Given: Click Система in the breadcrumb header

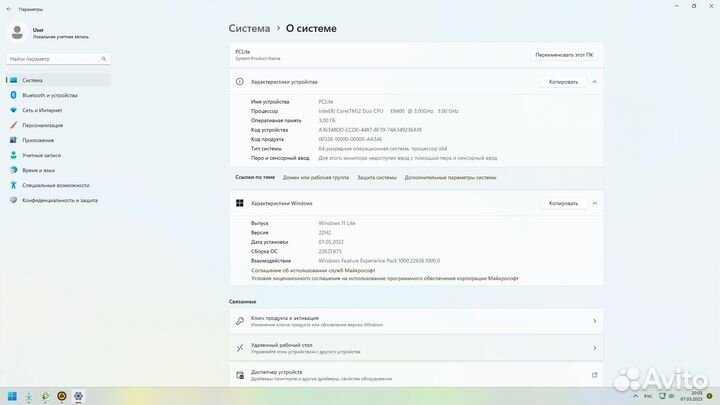Looking at the screenshot, I should click(x=249, y=29).
